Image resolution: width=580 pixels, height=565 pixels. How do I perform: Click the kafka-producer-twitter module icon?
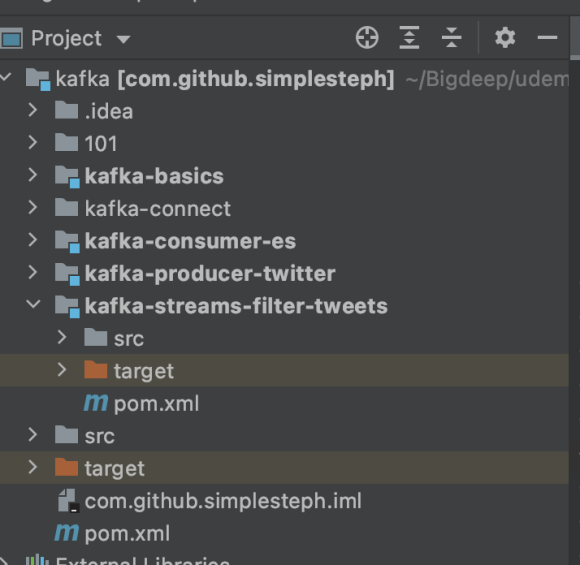[x=67, y=274]
